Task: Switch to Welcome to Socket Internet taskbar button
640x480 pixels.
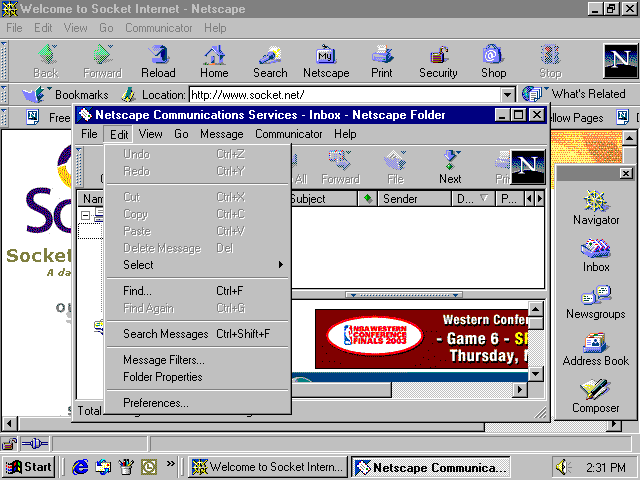Action: click(268, 467)
